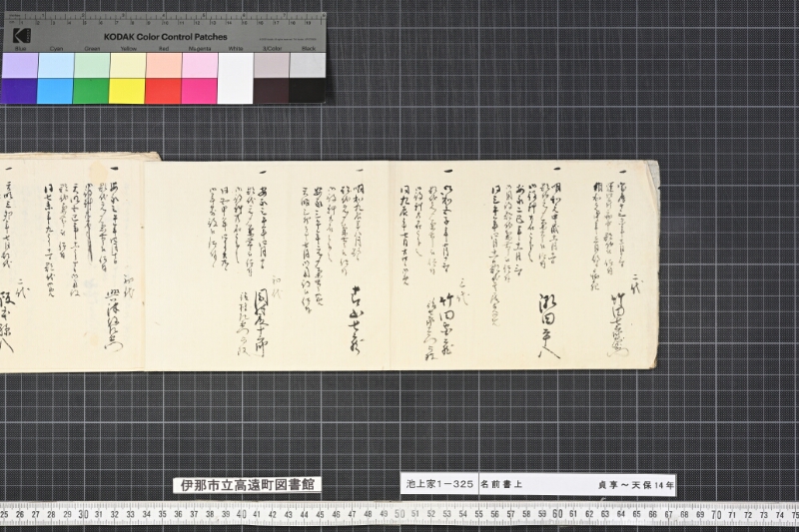Click the '3/Color' label on the color card
Image resolution: width=799 pixels, height=532 pixels.
click(272, 49)
